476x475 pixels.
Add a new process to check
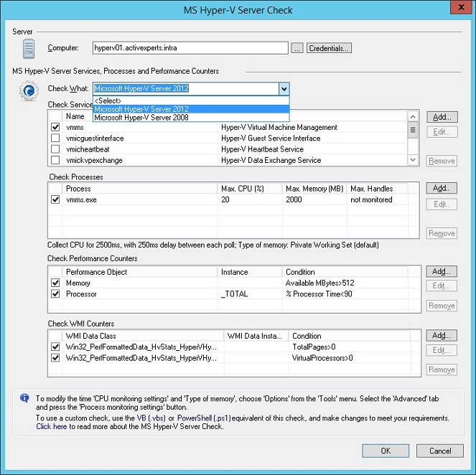pos(442,188)
